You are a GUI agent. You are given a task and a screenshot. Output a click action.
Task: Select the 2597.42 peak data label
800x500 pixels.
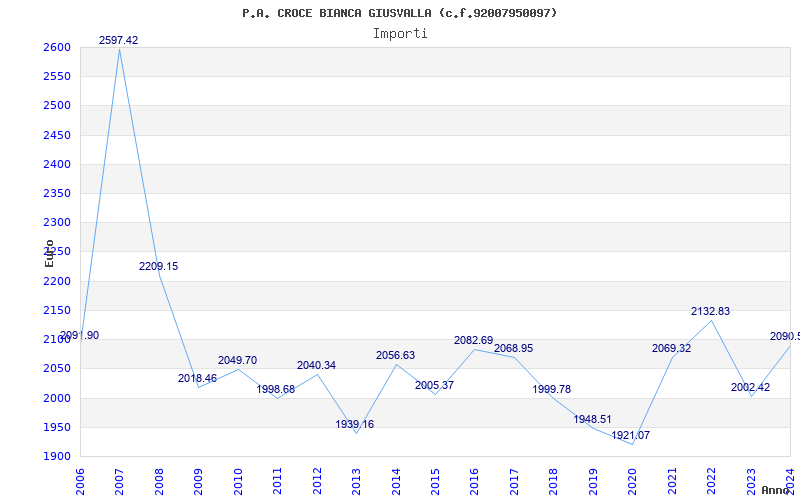(x=118, y=40)
